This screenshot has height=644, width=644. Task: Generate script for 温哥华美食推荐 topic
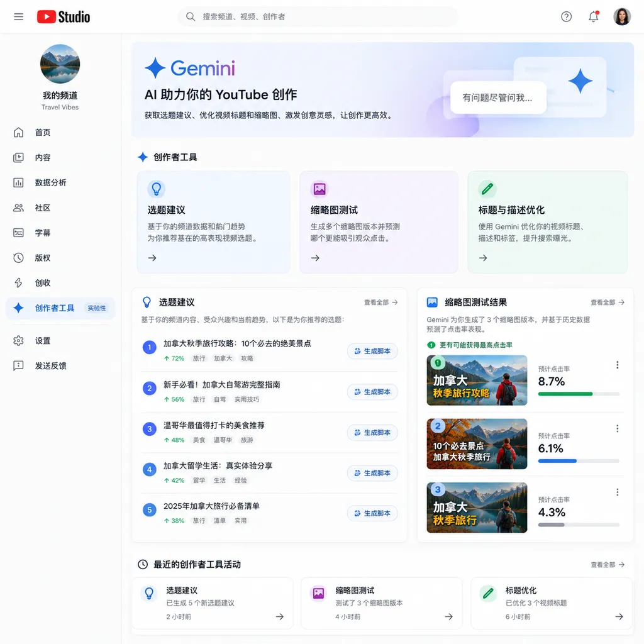pos(372,433)
